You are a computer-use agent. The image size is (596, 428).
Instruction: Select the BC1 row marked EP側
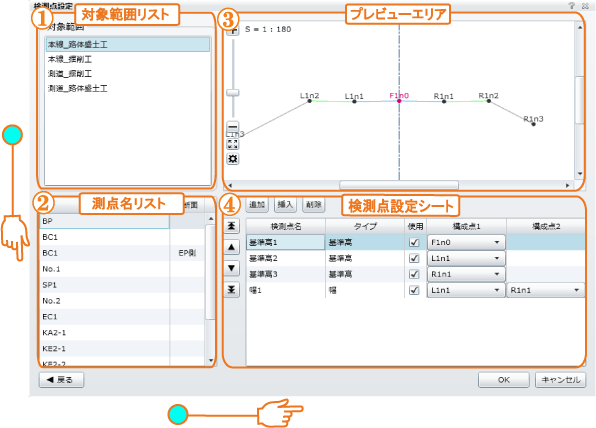pos(122,253)
